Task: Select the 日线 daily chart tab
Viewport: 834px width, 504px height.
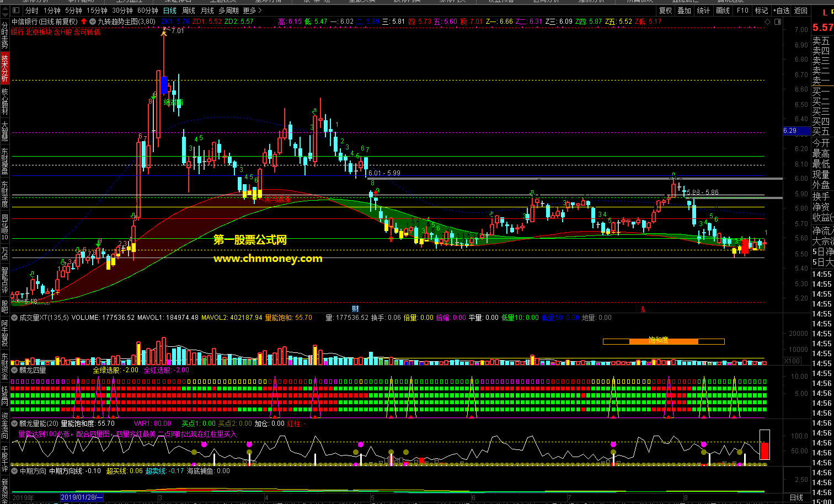Action: tap(170, 10)
